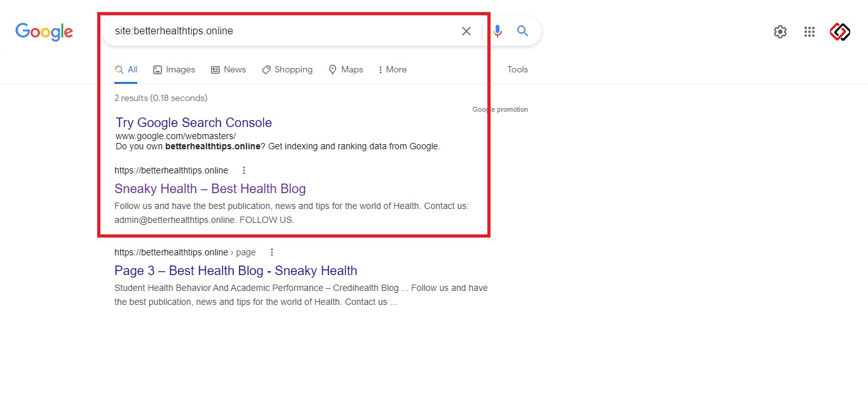
Task: Open Sneaky Health – Best Health Blog result
Action: tap(210, 189)
